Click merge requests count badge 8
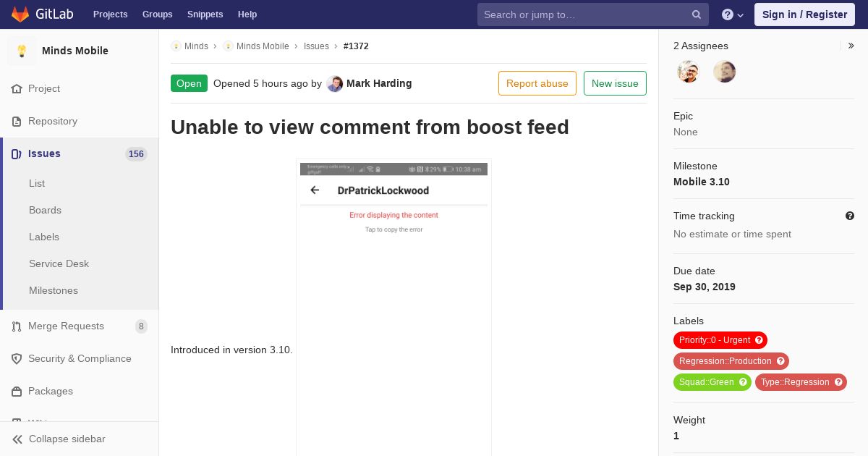 point(141,326)
